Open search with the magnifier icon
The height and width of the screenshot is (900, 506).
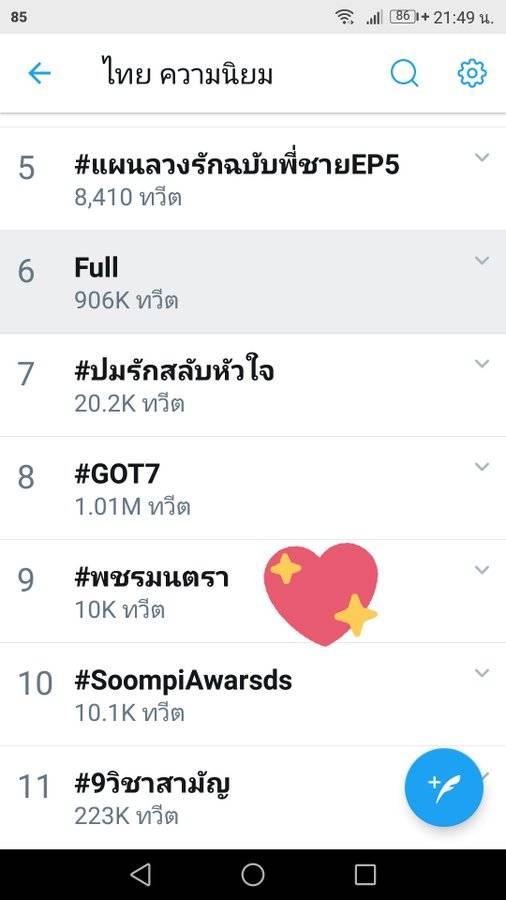[404, 73]
